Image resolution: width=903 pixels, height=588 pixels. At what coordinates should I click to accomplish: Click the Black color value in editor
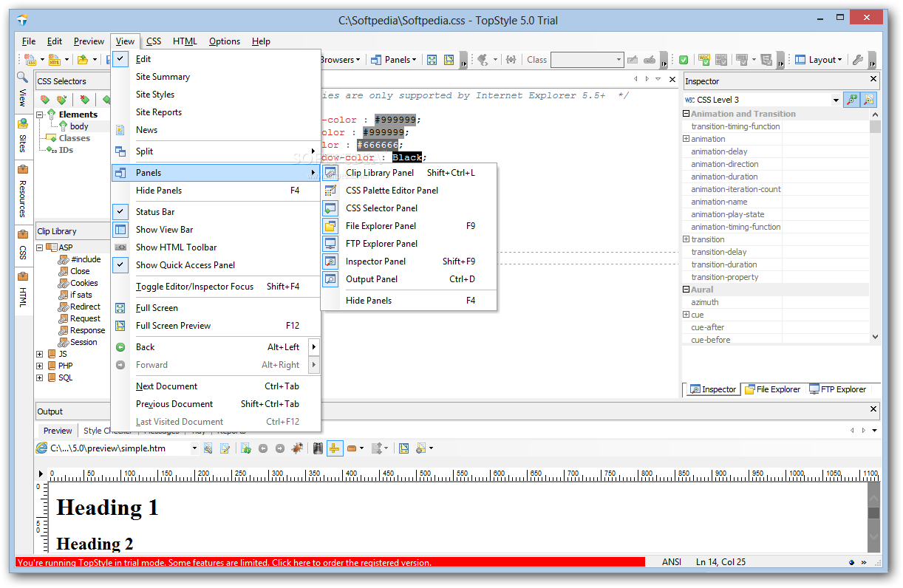click(407, 157)
